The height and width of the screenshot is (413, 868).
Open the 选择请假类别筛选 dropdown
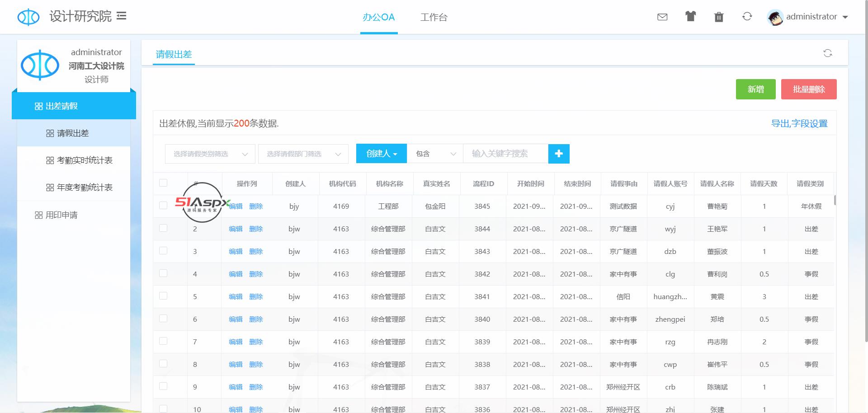210,154
